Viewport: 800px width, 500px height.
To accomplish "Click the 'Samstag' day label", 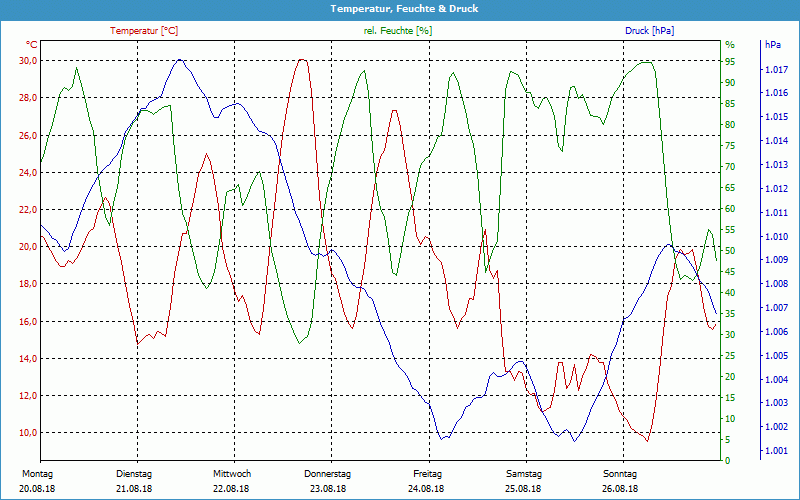I will point(524,474).
